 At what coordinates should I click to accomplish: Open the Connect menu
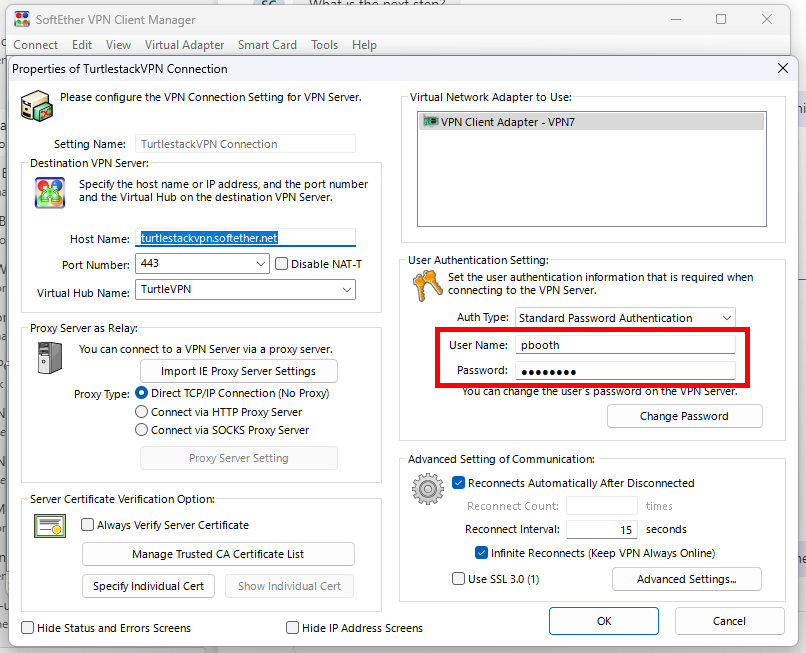click(x=35, y=45)
